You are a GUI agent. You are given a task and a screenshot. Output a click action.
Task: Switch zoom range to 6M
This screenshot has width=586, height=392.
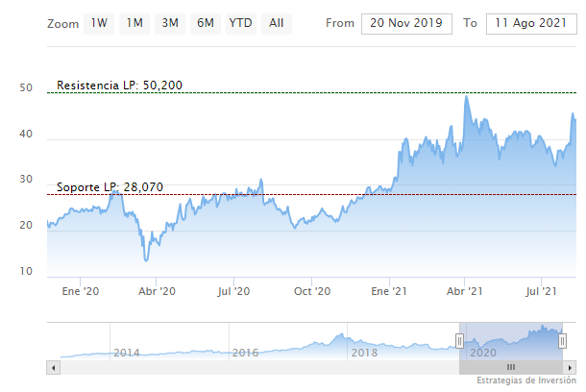click(205, 22)
